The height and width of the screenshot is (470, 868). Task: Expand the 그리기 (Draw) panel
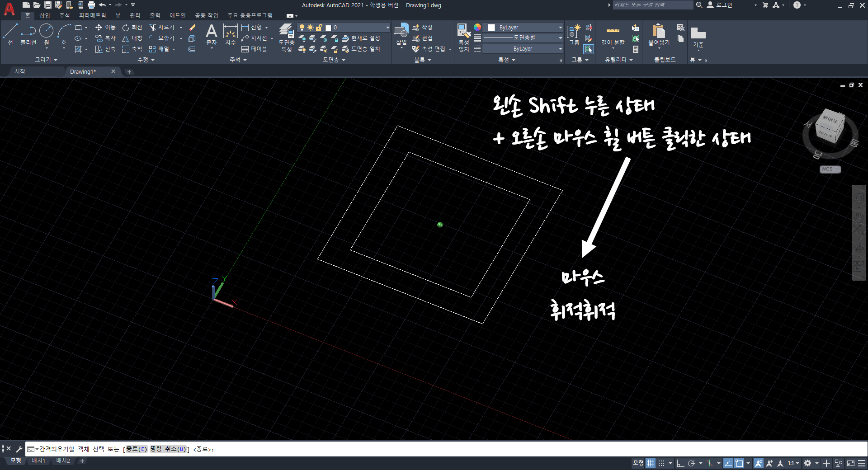[46, 60]
